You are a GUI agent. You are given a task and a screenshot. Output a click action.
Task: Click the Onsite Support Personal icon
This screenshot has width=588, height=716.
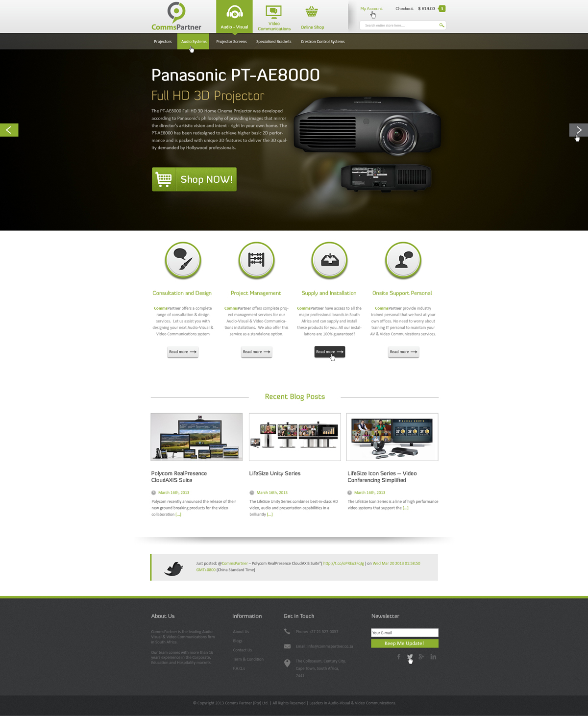(403, 260)
